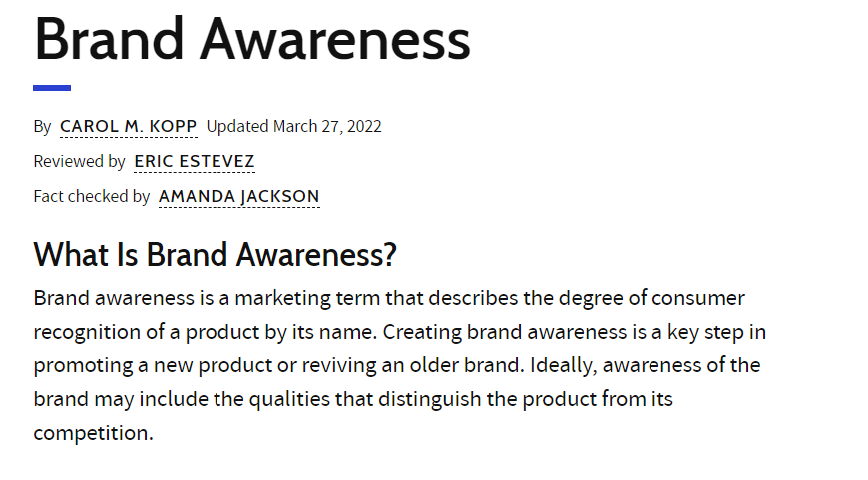868x480 pixels.
Task: Click the By label before author name
Action: (42, 127)
